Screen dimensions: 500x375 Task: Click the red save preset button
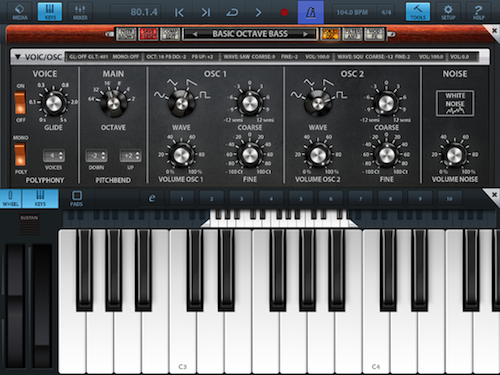(148, 34)
